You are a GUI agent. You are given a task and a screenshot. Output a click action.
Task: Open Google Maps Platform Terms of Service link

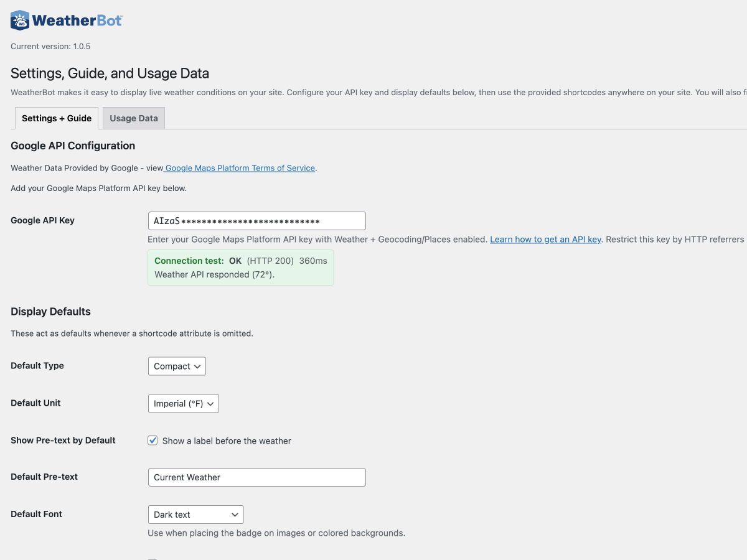click(x=240, y=168)
